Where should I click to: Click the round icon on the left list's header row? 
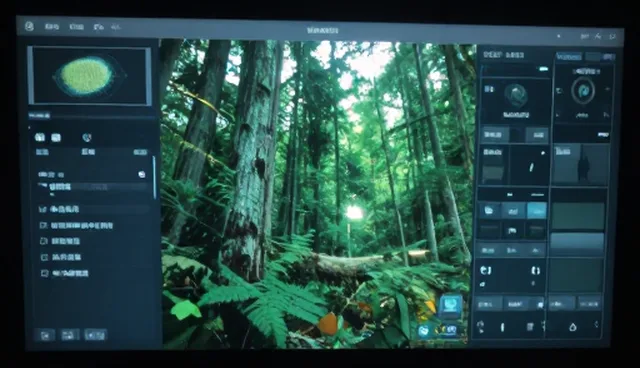point(142,174)
